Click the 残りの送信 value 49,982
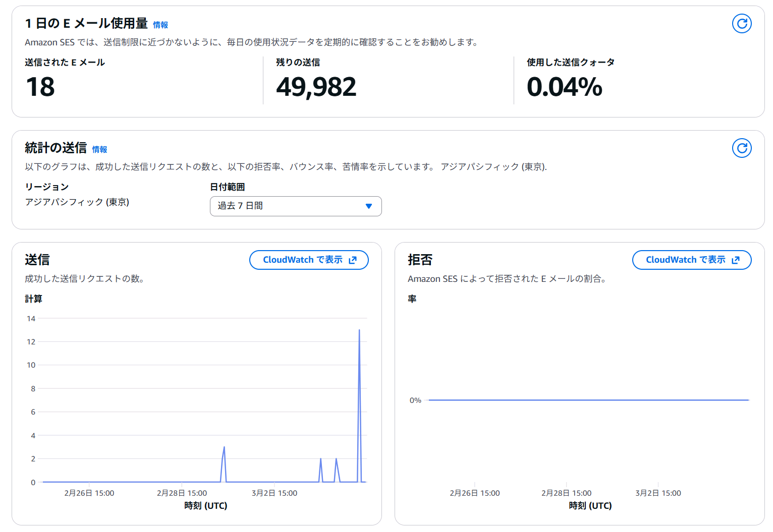This screenshot has width=773, height=532. [x=316, y=87]
